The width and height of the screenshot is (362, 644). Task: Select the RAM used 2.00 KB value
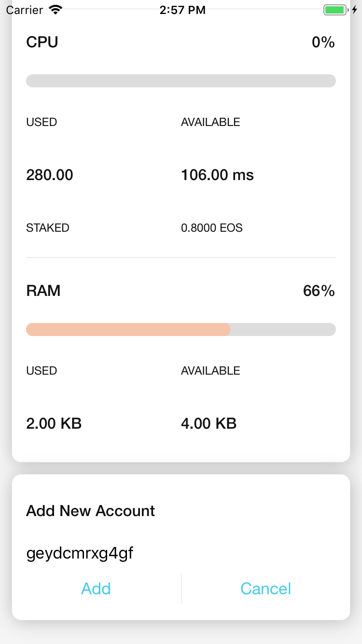(54, 423)
